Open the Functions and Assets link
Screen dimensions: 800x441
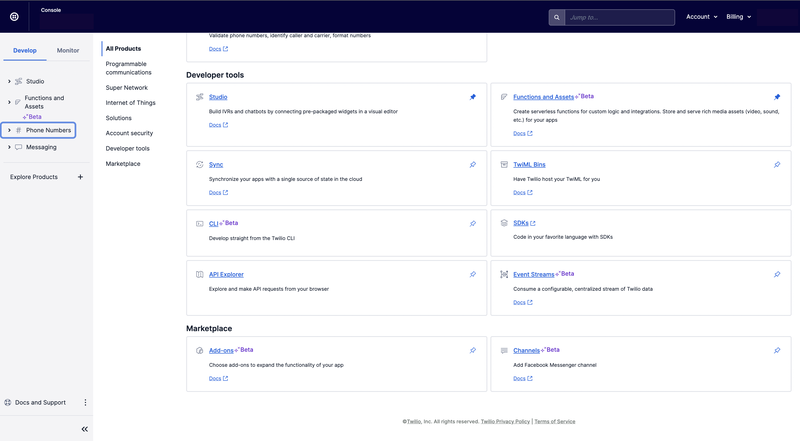tap(543, 97)
